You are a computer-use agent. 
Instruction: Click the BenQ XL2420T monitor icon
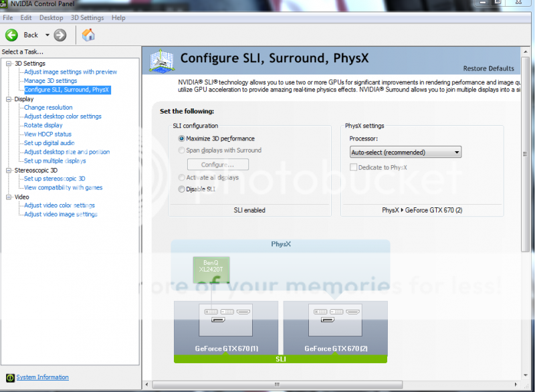pyautogui.click(x=211, y=270)
